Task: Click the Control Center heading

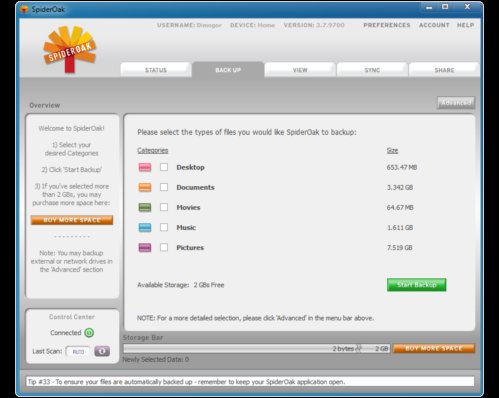Action: tap(72, 317)
